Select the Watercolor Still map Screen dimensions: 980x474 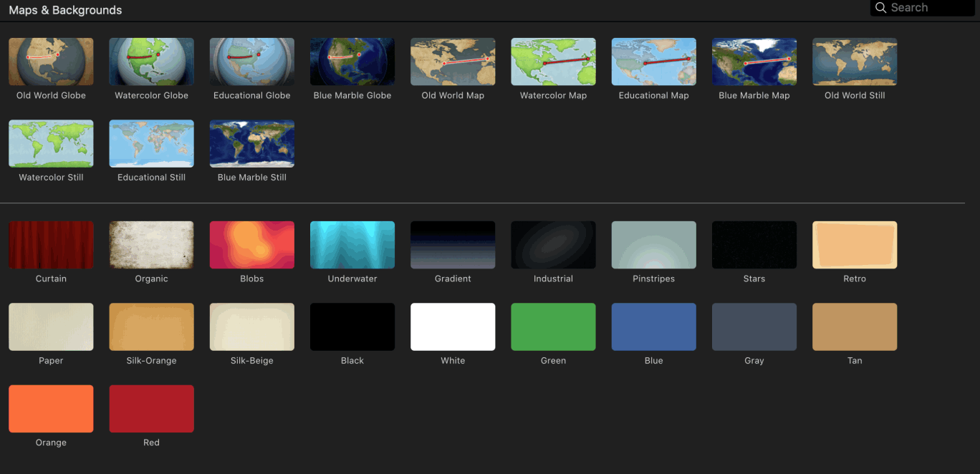coord(51,143)
